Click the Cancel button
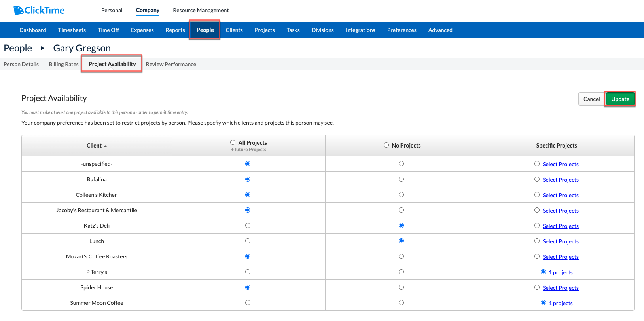The width and height of the screenshot is (644, 321). 591,99
